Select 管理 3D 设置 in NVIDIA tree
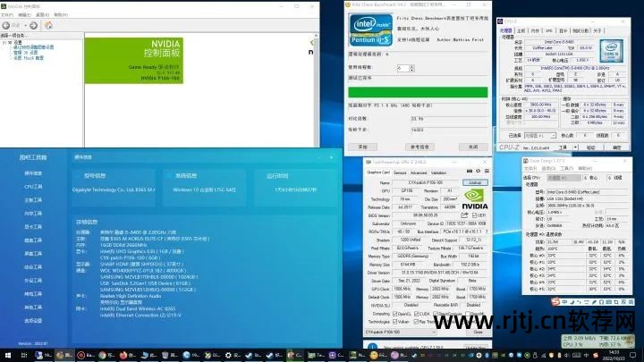644x362 pixels. [x=25, y=53]
